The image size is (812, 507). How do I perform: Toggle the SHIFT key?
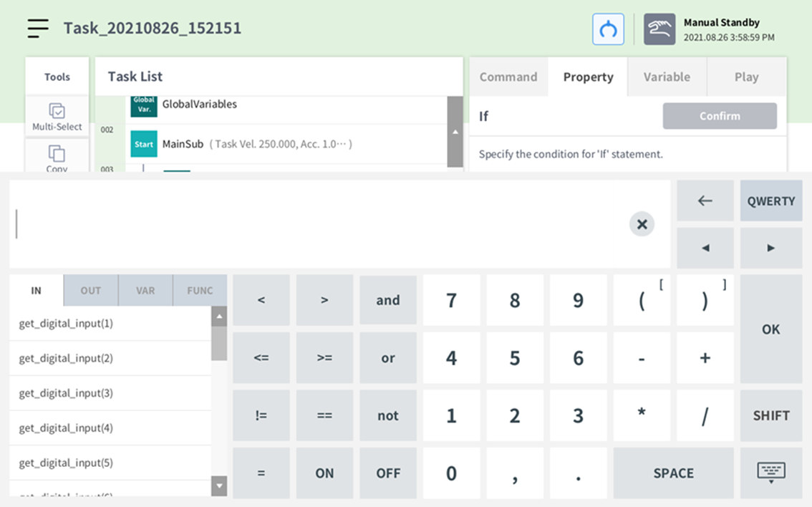[770, 415]
